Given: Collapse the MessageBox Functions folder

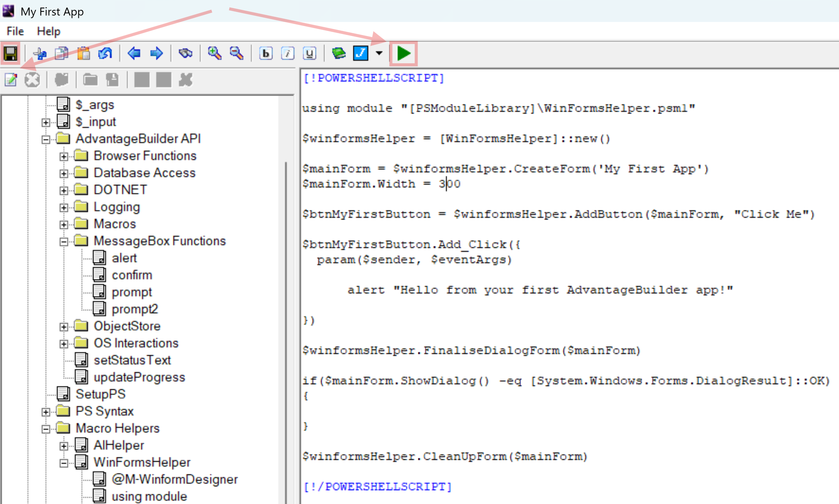Looking at the screenshot, I should pyautogui.click(x=64, y=241).
